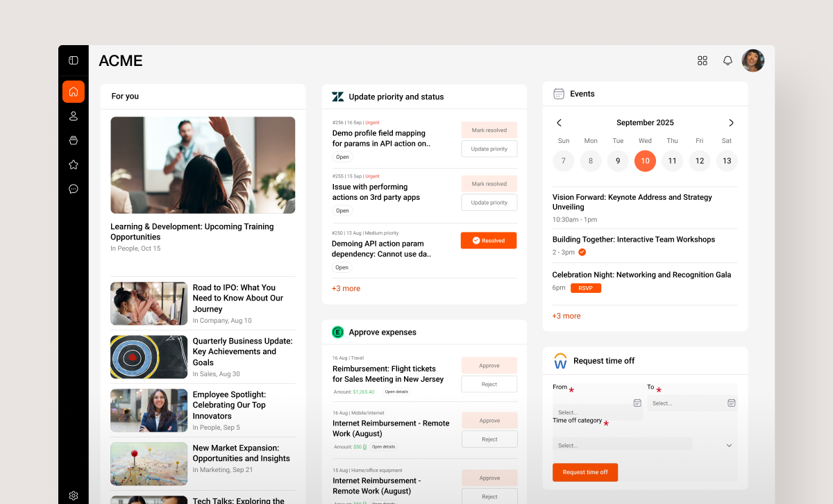This screenshot has height=504, width=833.
Task: Open details for Flight tickets expense
Action: coord(396,392)
